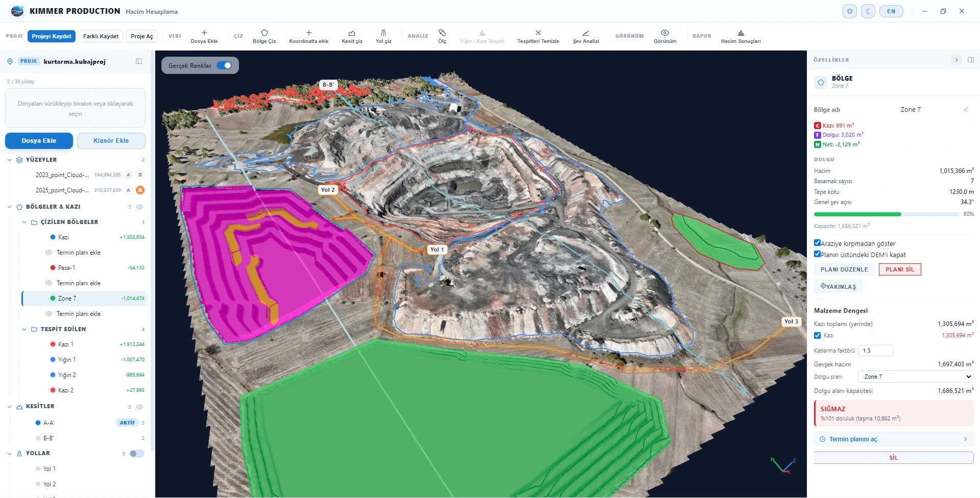Switch language with EN button
980x498 pixels.
coord(891,11)
